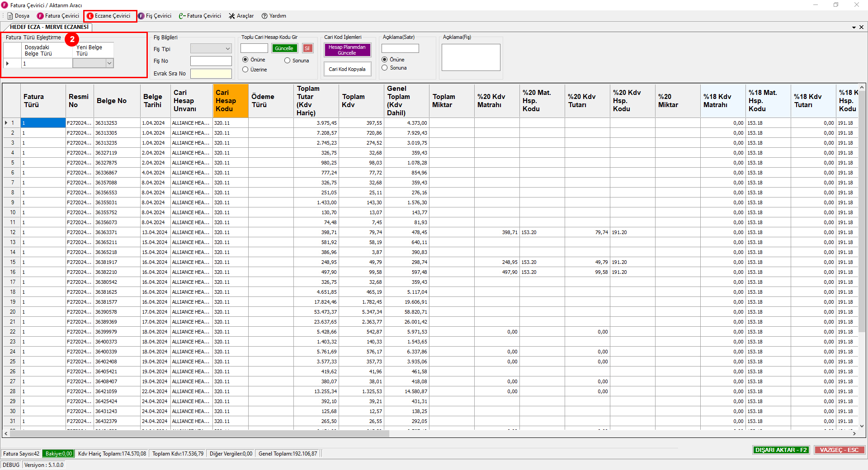
Task: Click Cari Kod Kopyala button
Action: coord(347,69)
